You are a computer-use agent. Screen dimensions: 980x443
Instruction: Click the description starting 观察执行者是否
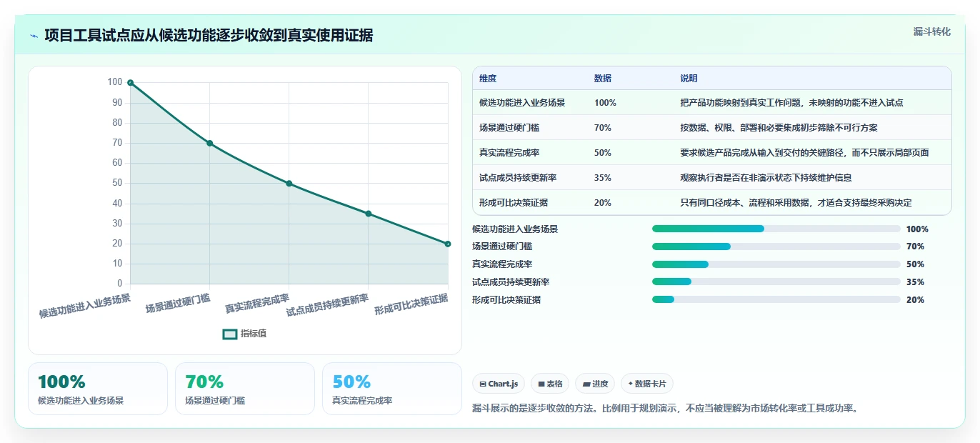click(x=766, y=178)
